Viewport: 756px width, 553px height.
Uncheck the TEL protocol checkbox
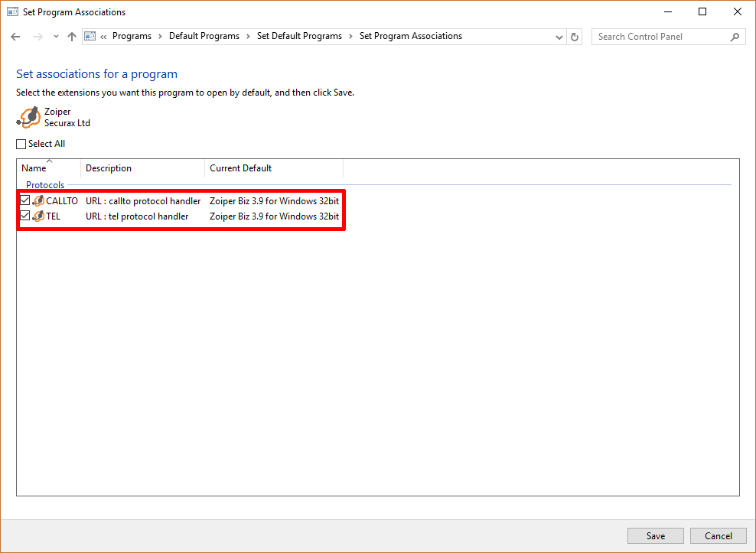pos(25,216)
